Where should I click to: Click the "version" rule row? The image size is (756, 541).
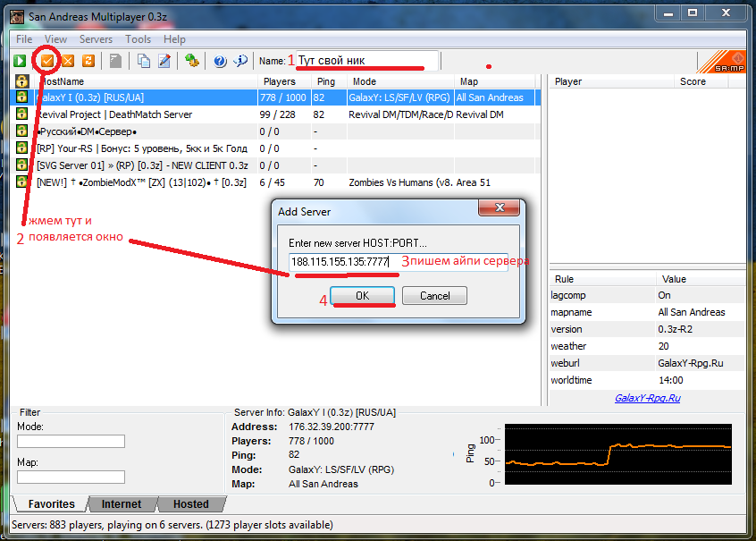tap(647, 329)
